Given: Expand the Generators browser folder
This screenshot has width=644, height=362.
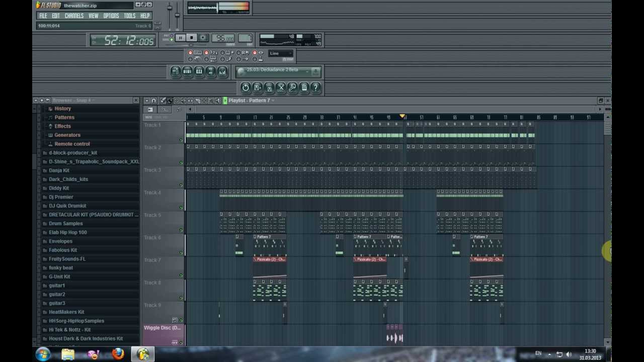Looking at the screenshot, I should (67, 135).
